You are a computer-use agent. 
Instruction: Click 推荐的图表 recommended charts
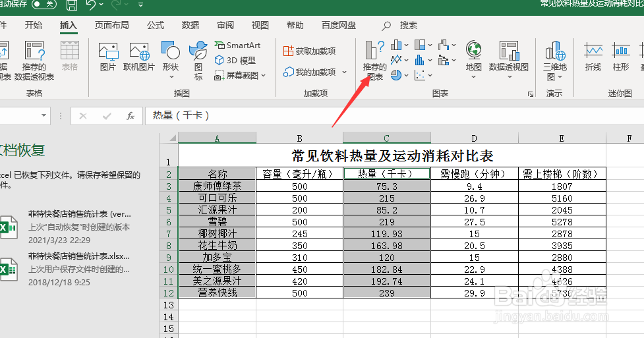(x=374, y=61)
